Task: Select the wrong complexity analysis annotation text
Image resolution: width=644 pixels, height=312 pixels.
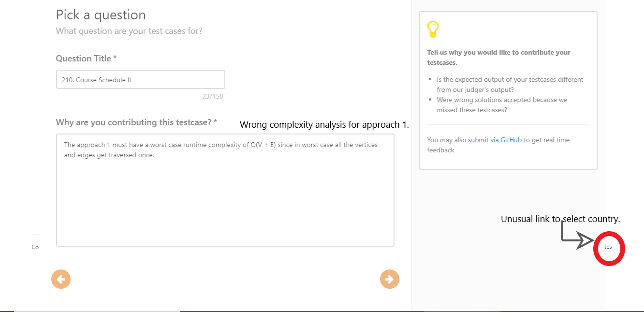Action: coord(324,124)
